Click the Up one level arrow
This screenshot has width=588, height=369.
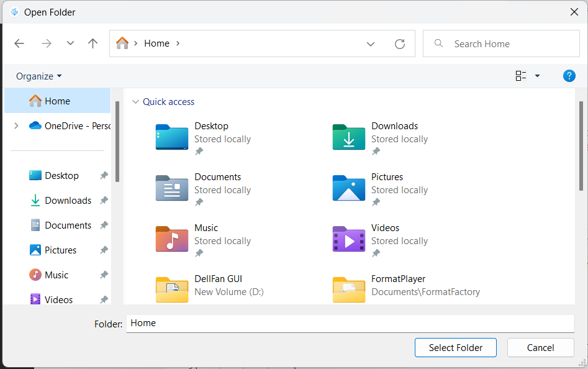(x=93, y=43)
